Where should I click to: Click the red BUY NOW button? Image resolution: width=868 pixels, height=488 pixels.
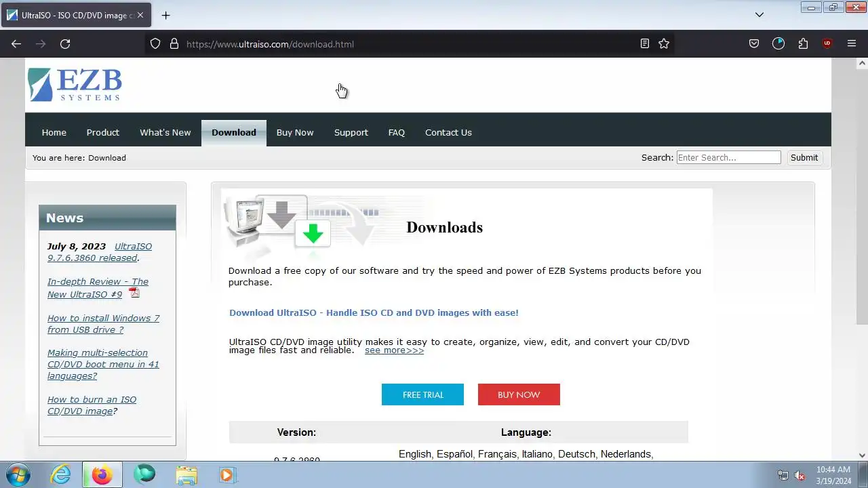(519, 394)
